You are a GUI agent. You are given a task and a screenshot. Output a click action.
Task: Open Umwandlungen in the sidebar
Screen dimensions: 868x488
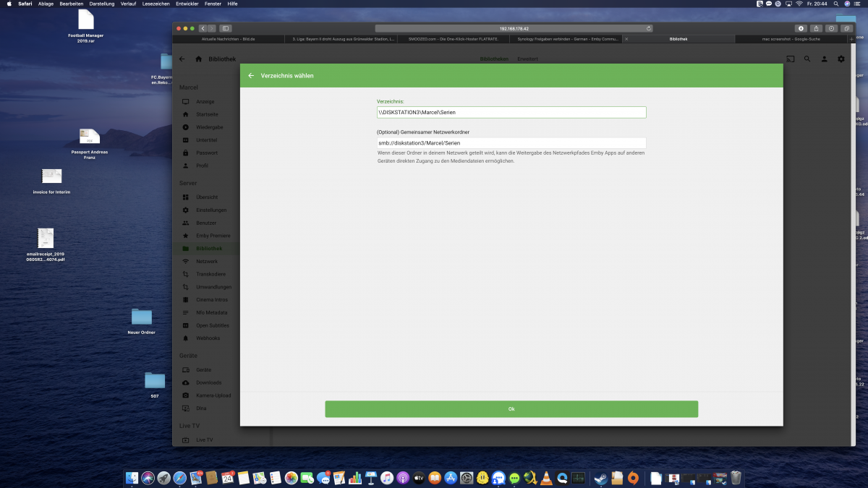(x=213, y=287)
